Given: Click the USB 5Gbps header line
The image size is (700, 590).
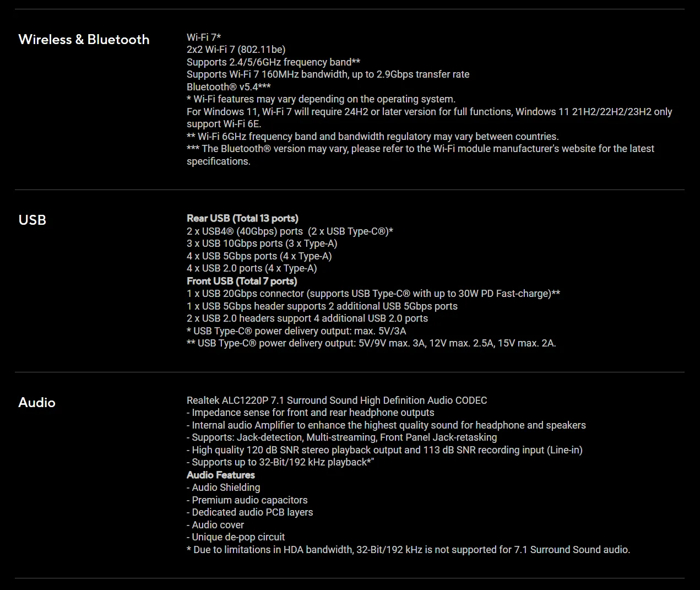Looking at the screenshot, I should click(322, 306).
